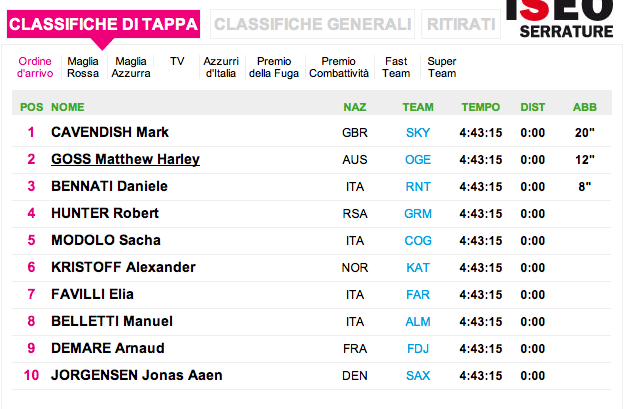
Task: Choose the Maglia Rossa sub-tab
Action: [83, 67]
